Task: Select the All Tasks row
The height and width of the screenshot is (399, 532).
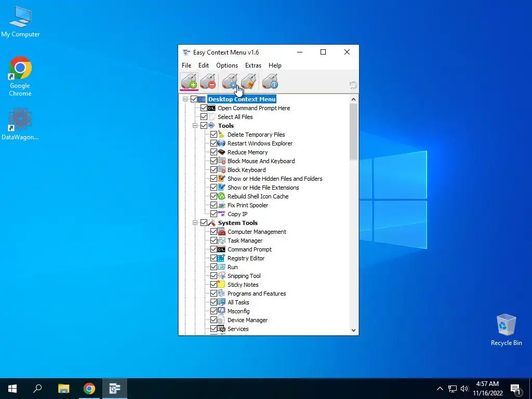Action: click(238, 302)
